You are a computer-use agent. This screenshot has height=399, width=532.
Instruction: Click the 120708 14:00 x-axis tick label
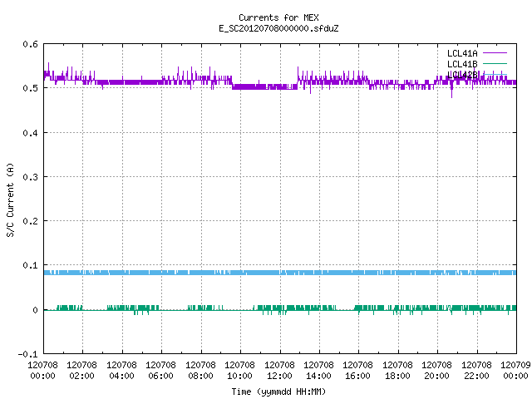[x=319, y=371]
